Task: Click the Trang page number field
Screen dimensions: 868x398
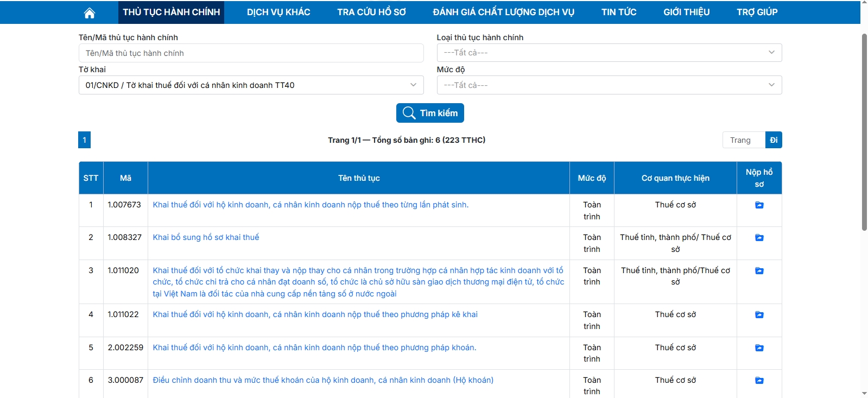Action: point(744,140)
